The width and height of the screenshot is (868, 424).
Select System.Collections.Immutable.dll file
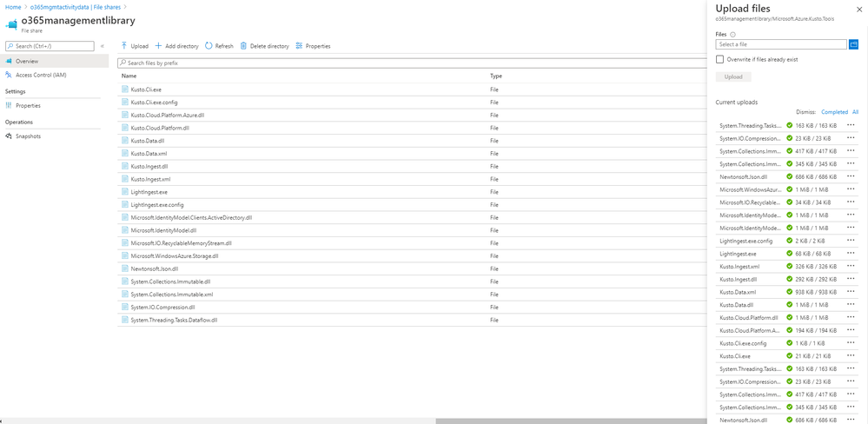tap(171, 282)
